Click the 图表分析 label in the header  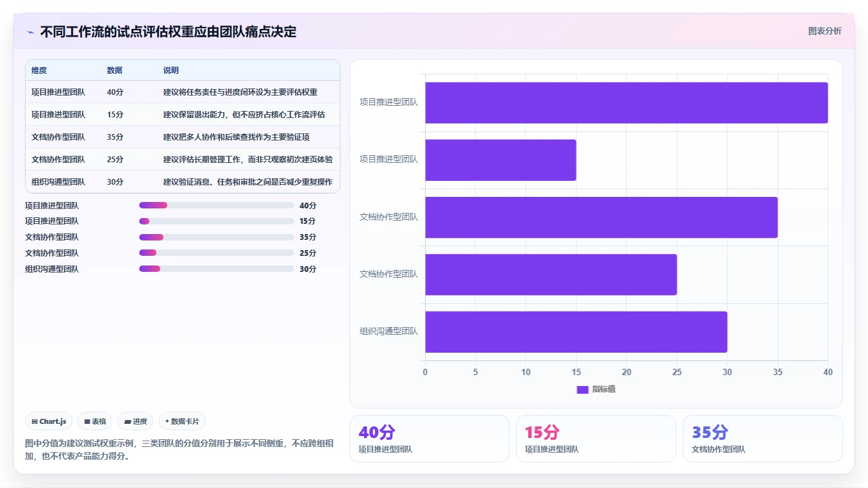coord(824,31)
